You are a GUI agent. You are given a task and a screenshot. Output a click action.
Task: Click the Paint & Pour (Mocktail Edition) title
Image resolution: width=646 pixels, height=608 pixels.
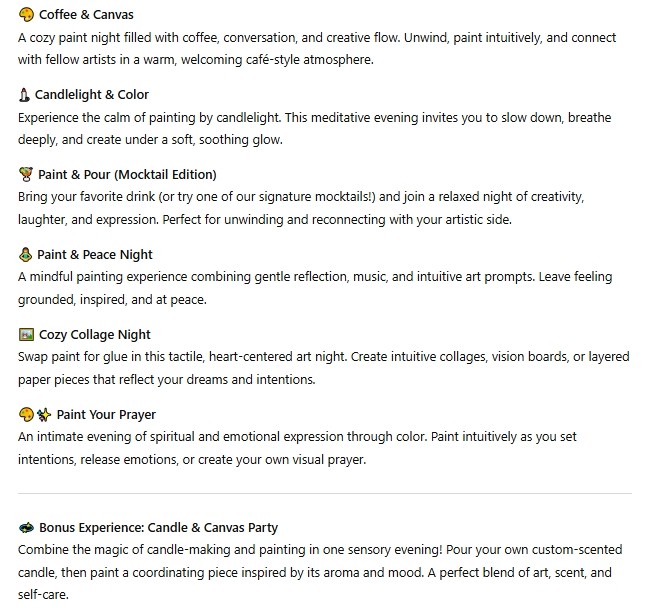click(x=126, y=175)
